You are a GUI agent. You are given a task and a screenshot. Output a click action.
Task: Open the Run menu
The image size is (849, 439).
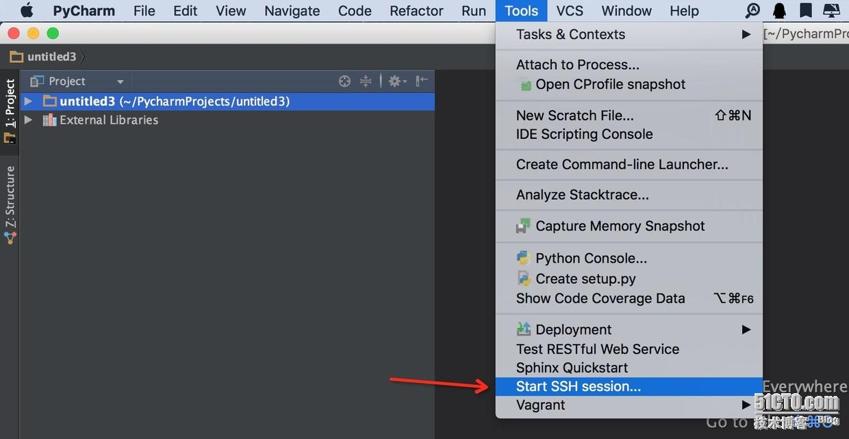click(x=474, y=11)
